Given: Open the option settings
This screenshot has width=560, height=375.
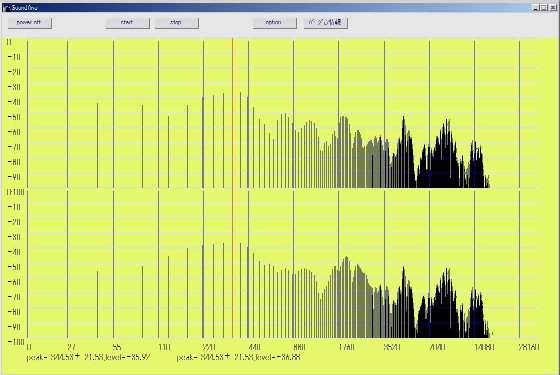Looking at the screenshot, I should 274,23.
